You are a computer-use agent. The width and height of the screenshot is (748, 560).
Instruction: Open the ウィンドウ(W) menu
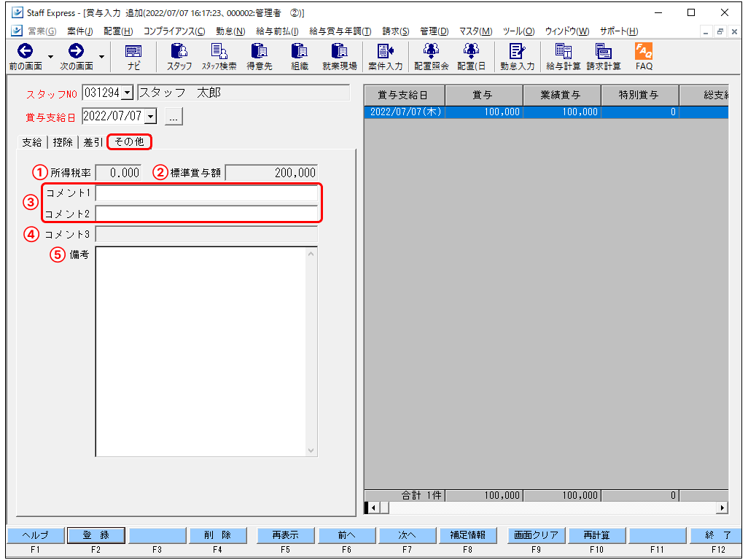[566, 31]
